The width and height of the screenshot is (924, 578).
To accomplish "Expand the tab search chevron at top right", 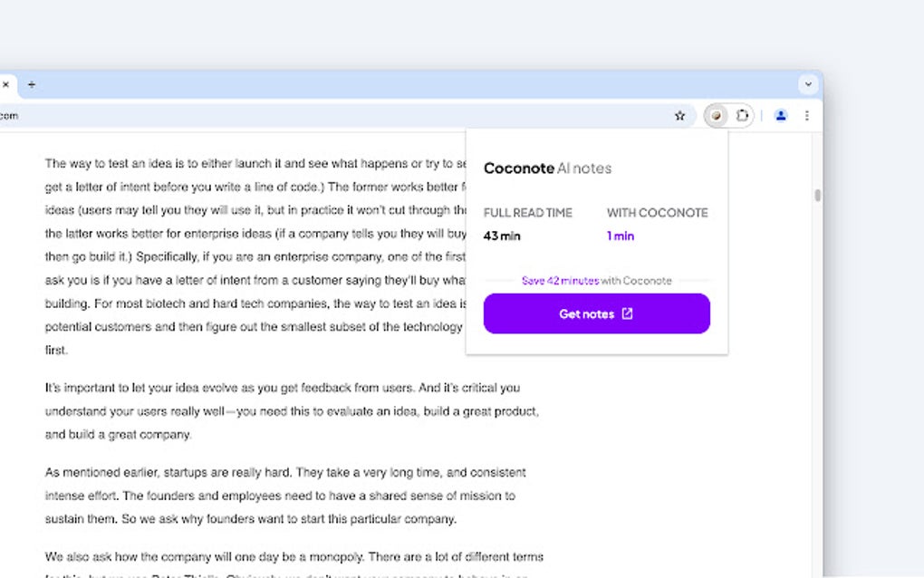I will pyautogui.click(x=807, y=83).
